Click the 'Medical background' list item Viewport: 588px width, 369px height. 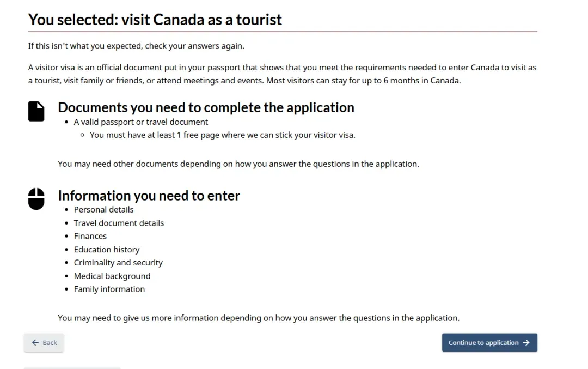point(112,276)
